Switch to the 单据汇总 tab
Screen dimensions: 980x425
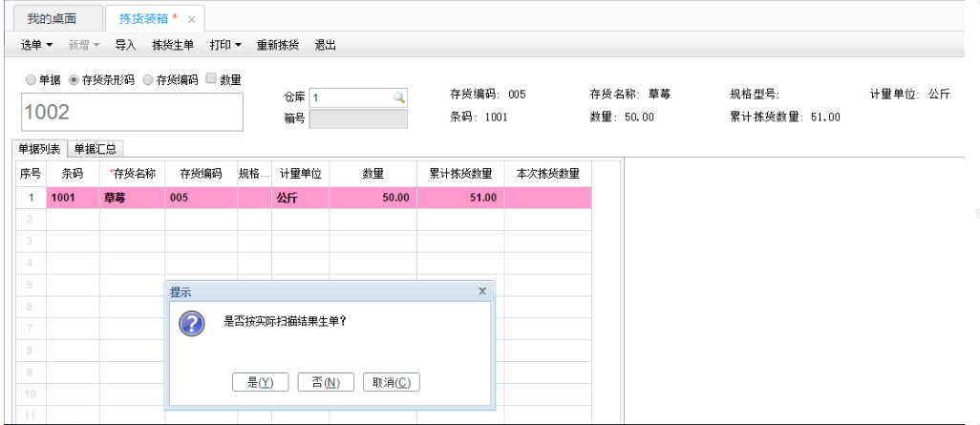click(x=95, y=149)
